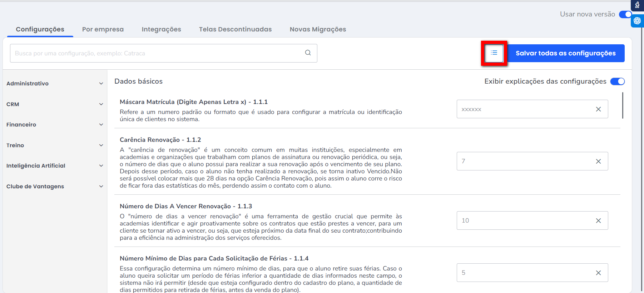Clear the Férias minimum days field

[x=598, y=273]
